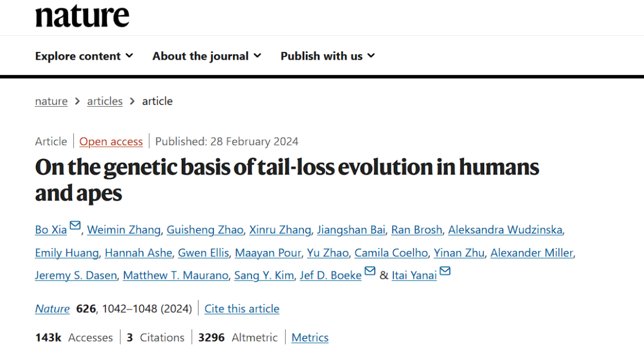Screen dimensions: 644x357
Task: Open the italic Nature journal link
Action: coord(52,309)
